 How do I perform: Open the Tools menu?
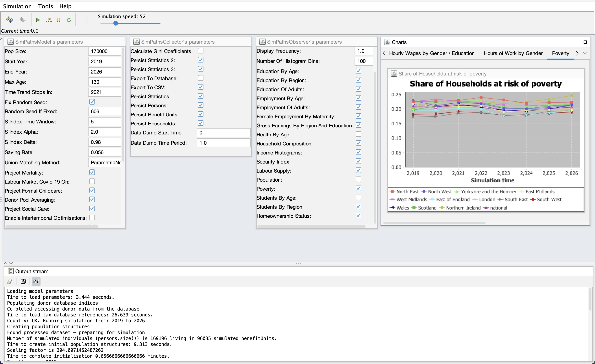pos(45,6)
